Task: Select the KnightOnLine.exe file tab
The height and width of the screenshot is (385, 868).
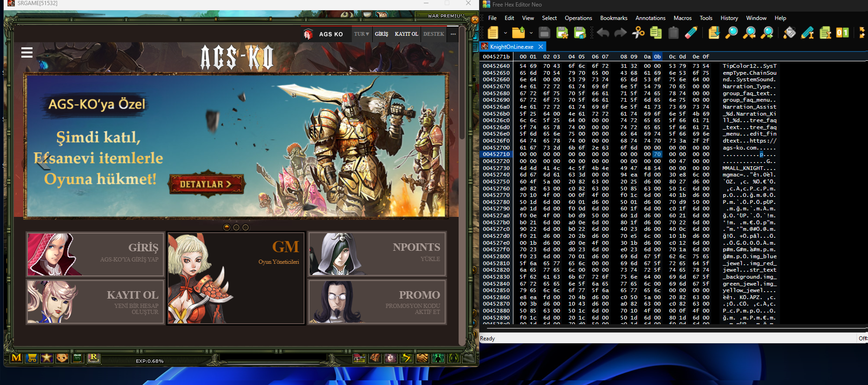Action: tap(512, 47)
